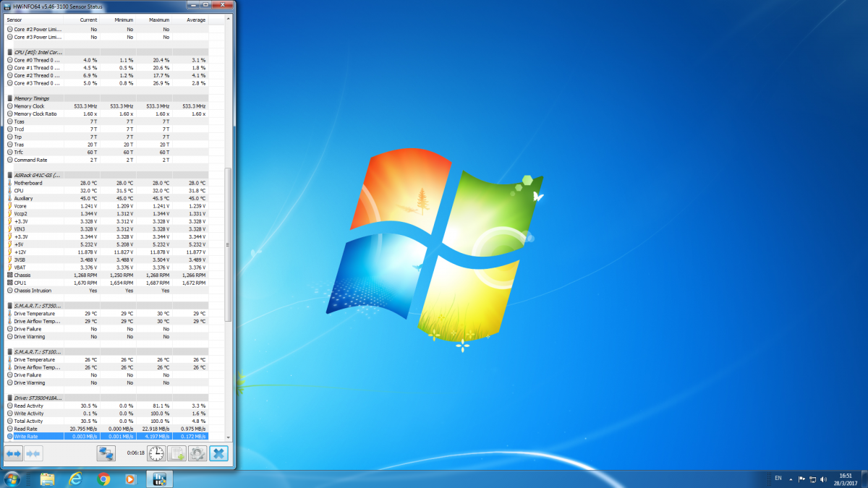This screenshot has height=488, width=868.
Task: Click the Current column header
Action: 82,20
